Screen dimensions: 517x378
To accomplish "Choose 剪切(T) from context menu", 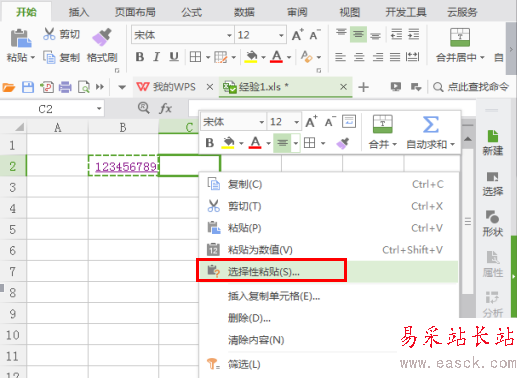I will [x=328, y=206].
